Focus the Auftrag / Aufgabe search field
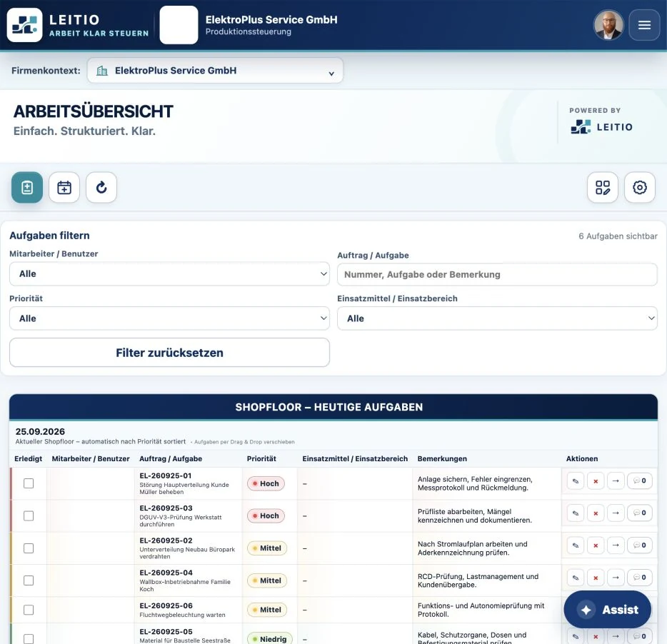 (x=497, y=274)
